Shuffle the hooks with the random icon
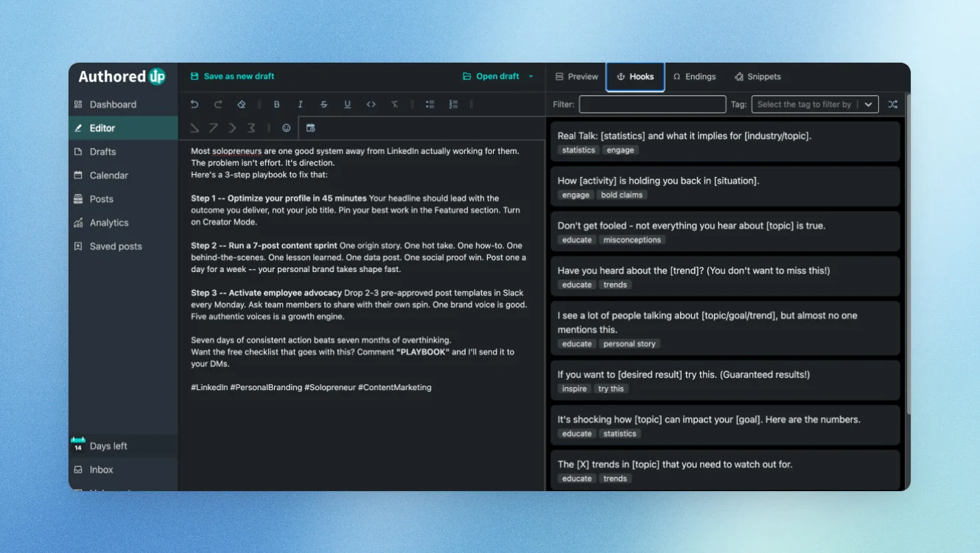980x553 pixels. coord(893,105)
